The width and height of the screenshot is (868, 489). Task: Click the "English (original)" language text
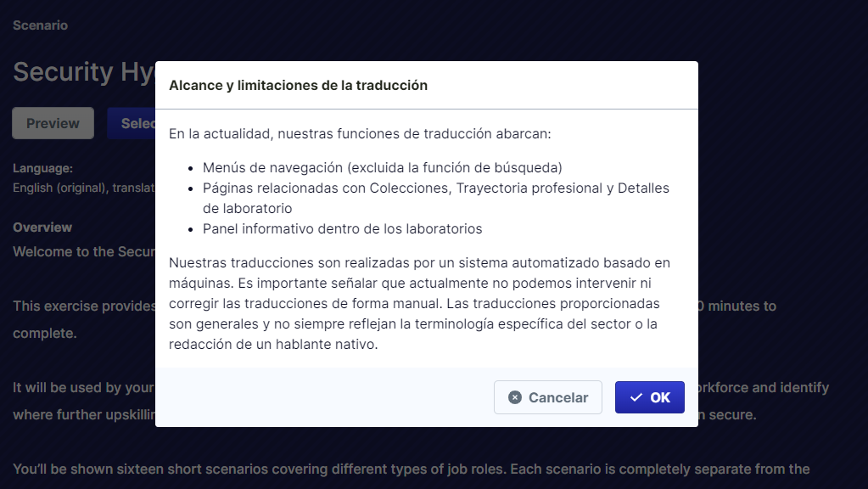click(x=82, y=188)
